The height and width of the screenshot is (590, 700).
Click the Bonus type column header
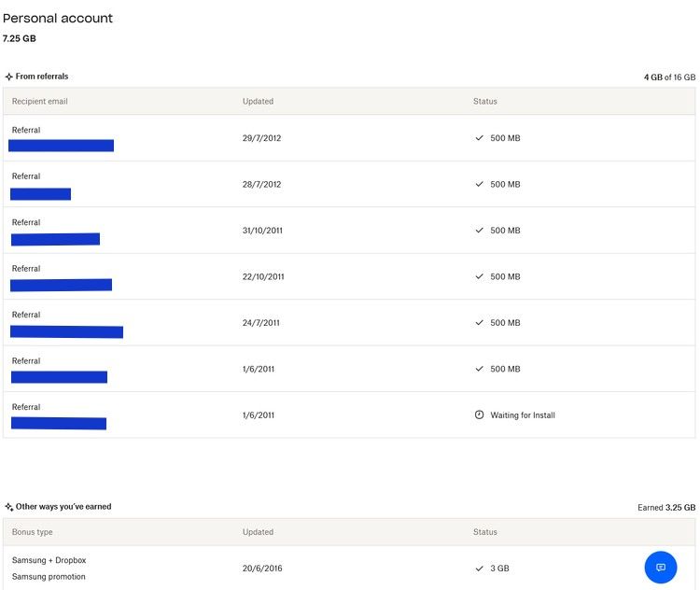click(32, 532)
